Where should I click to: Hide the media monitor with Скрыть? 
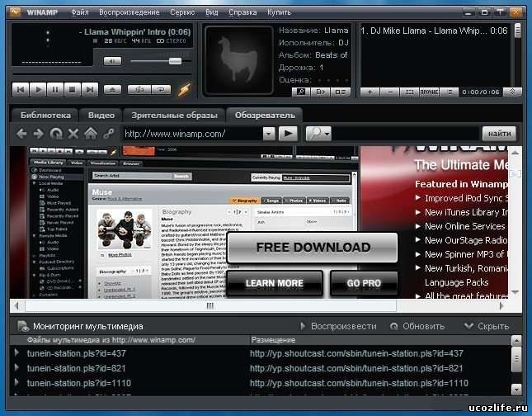point(487,326)
